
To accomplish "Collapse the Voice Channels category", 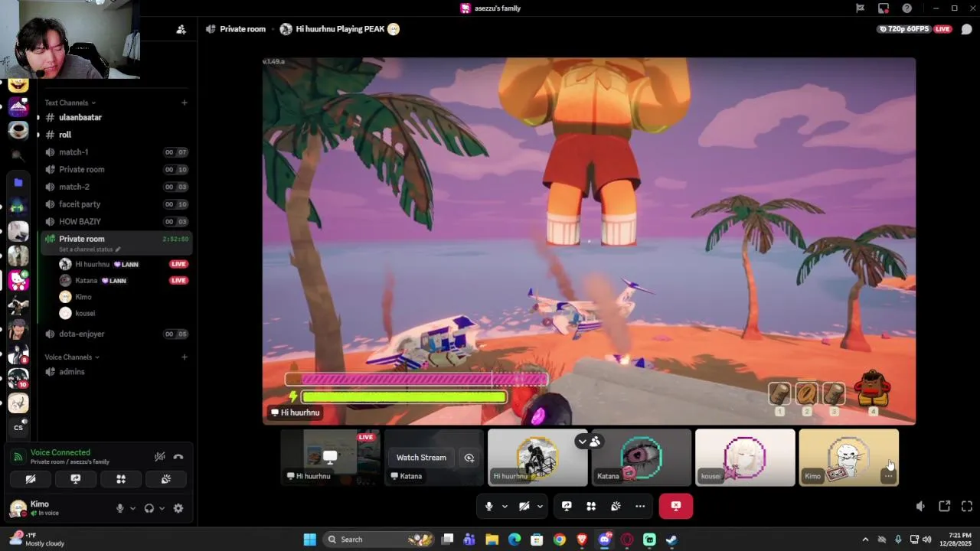I will 71,357.
